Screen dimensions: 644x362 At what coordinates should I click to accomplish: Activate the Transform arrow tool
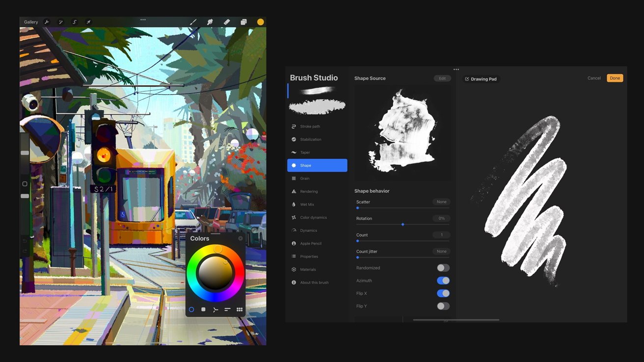pyautogui.click(x=88, y=22)
